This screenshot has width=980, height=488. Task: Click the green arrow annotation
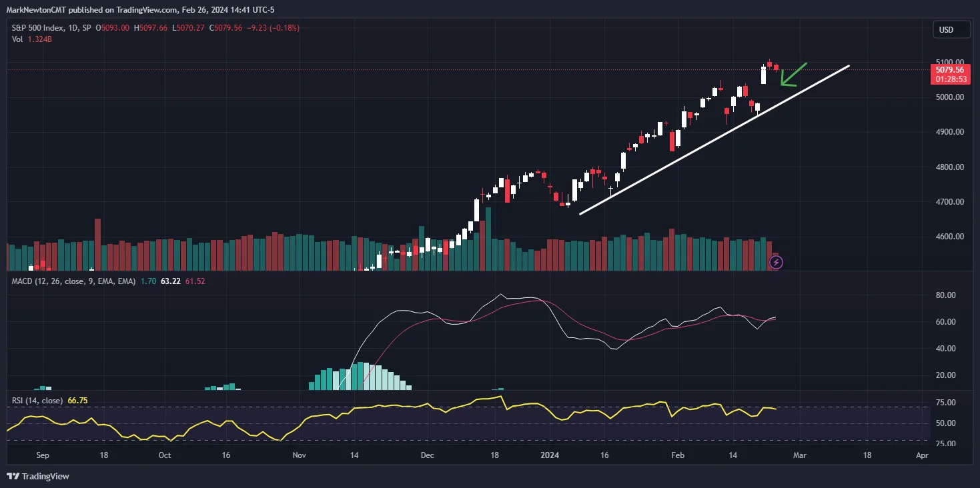click(793, 75)
